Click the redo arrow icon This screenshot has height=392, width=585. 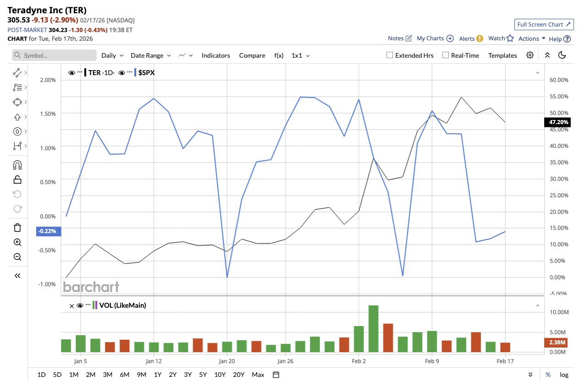click(x=17, y=209)
